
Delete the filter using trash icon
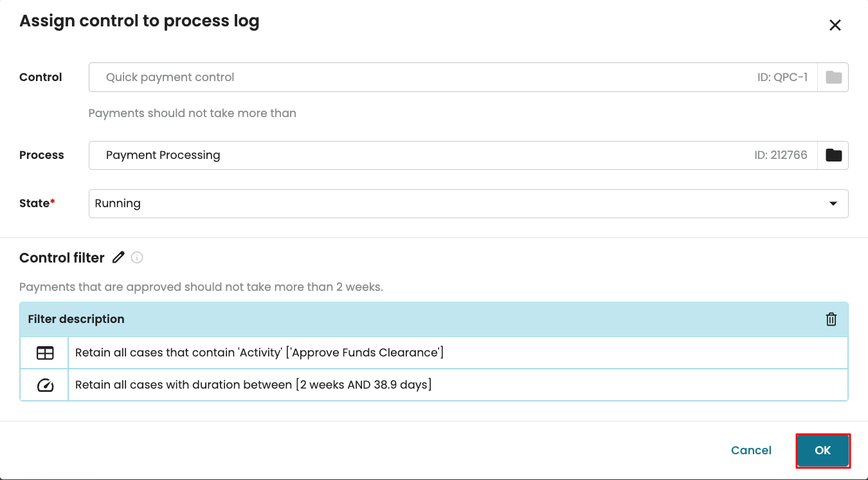coord(831,319)
